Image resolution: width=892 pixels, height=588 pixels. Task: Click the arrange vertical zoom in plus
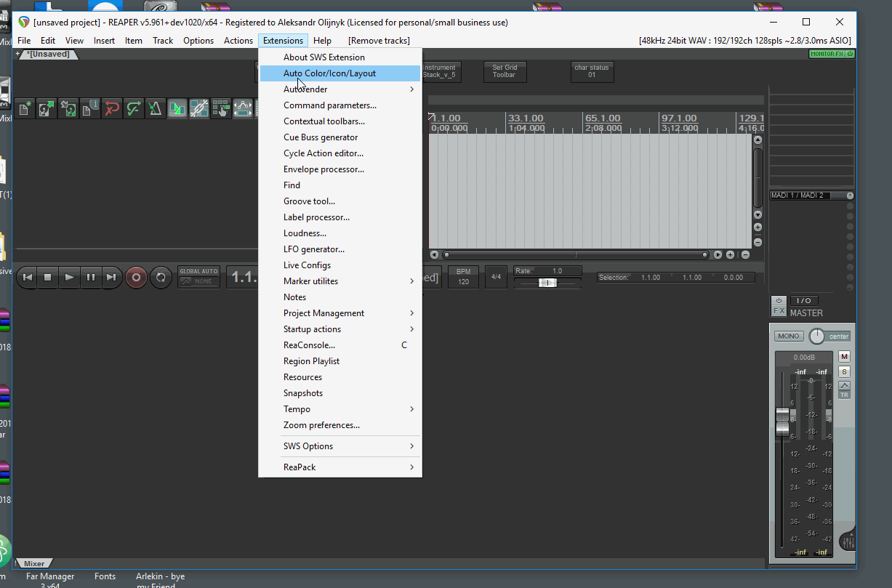pos(758,227)
